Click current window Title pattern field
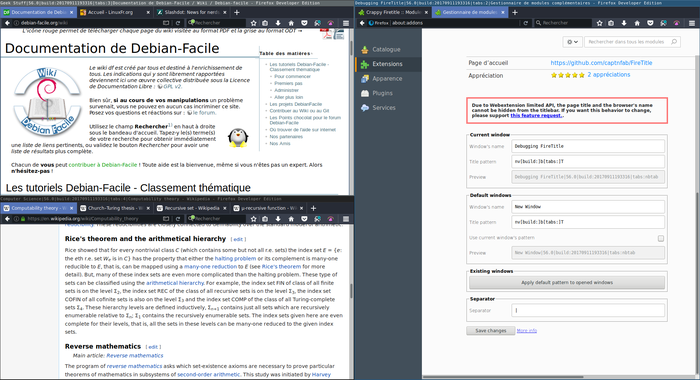700x380 pixels. 588,162
